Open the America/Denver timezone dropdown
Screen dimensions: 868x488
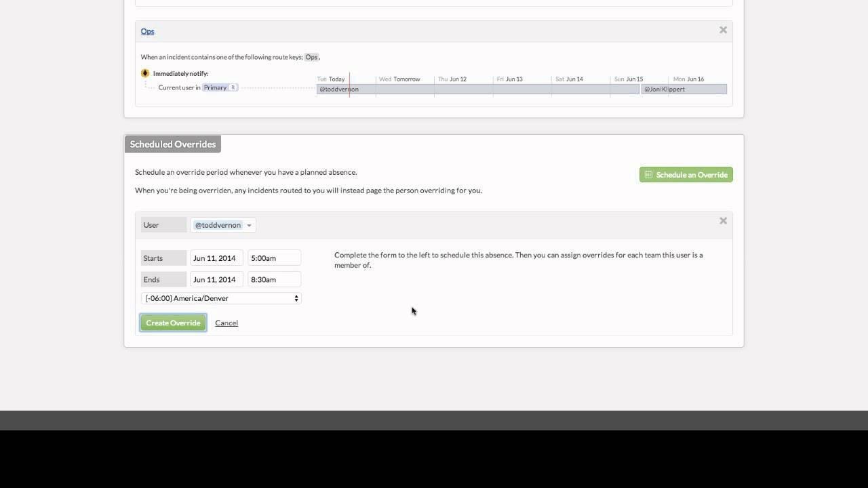(x=221, y=298)
